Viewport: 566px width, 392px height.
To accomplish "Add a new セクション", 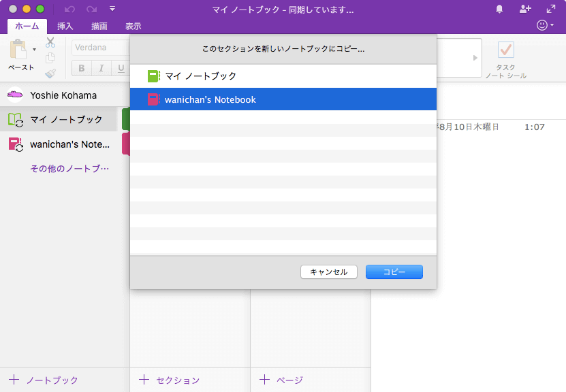I will (170, 380).
